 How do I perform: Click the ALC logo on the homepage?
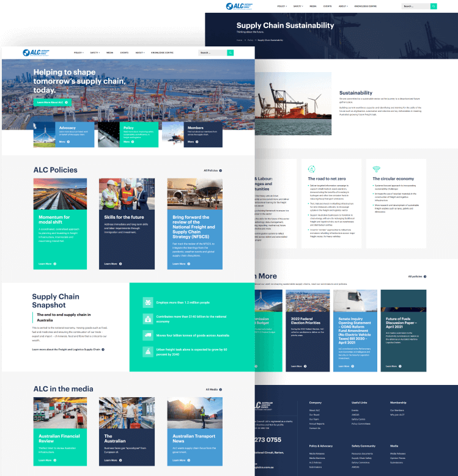tap(36, 53)
